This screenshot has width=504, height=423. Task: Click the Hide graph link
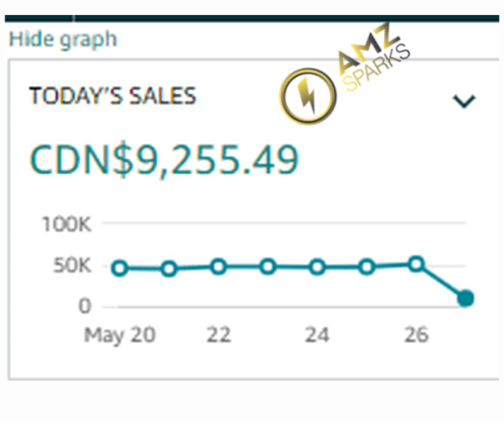(x=62, y=39)
